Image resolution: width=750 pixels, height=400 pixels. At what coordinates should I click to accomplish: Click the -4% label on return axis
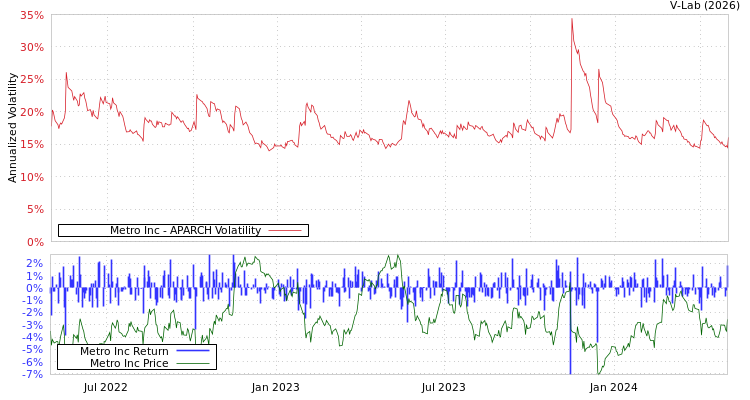coord(33,338)
